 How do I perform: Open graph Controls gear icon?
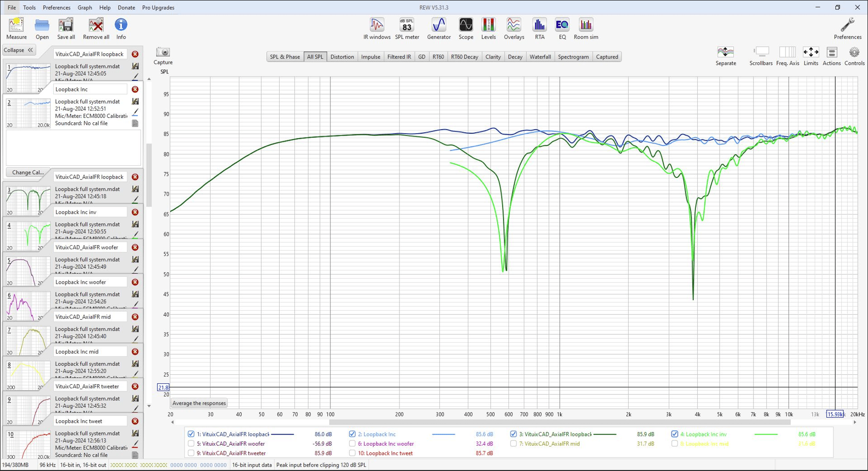pyautogui.click(x=854, y=52)
